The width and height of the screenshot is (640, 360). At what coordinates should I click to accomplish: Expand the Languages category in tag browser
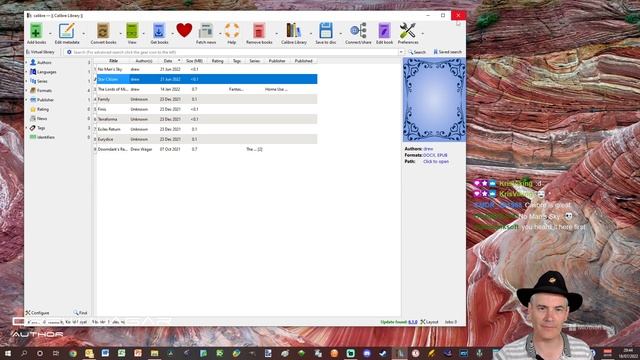tap(27, 72)
